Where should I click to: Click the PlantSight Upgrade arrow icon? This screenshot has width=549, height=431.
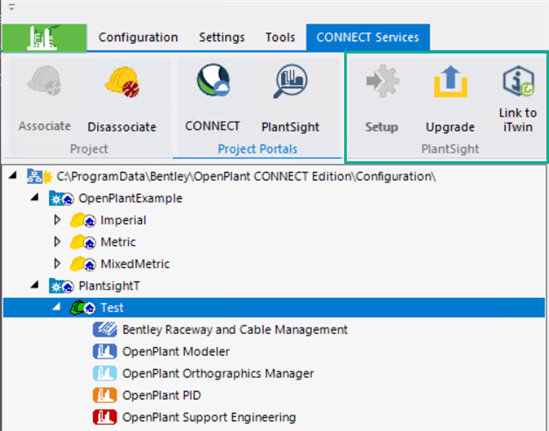point(451,81)
